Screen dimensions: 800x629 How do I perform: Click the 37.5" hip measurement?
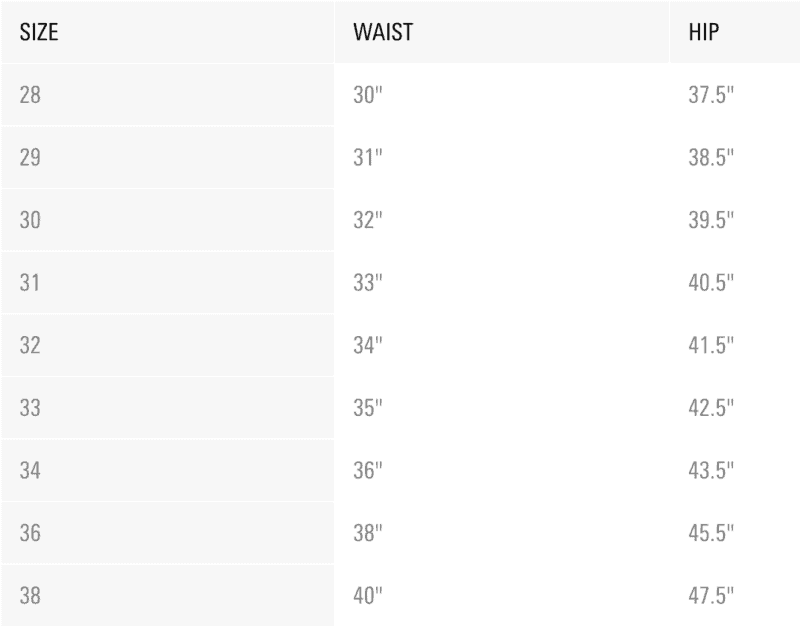pyautogui.click(x=711, y=96)
